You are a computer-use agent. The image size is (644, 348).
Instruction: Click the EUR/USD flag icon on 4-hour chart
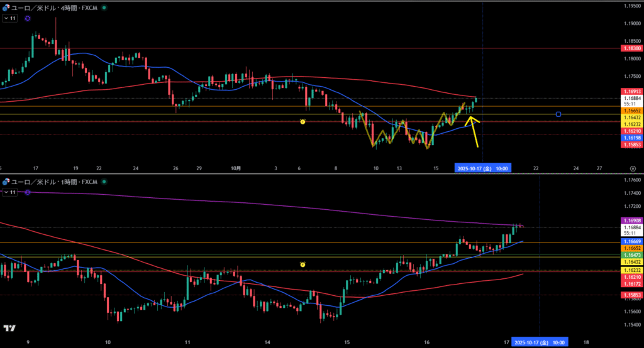click(x=6, y=8)
